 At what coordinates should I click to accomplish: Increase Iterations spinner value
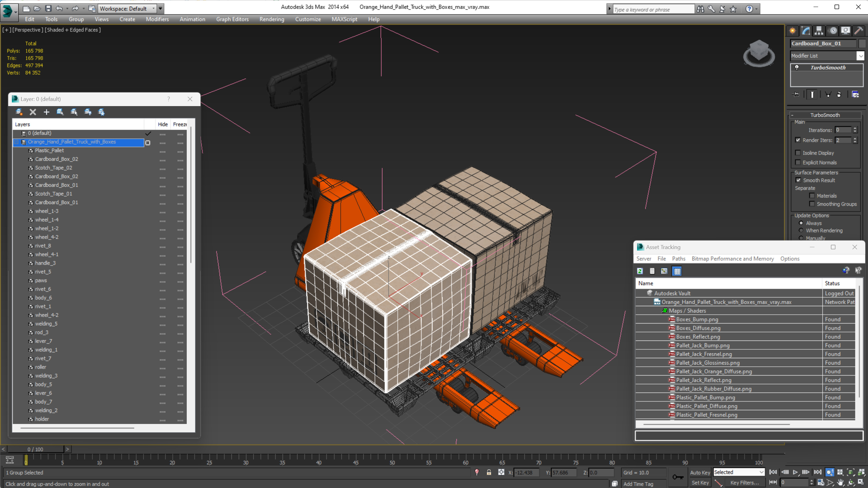point(855,128)
